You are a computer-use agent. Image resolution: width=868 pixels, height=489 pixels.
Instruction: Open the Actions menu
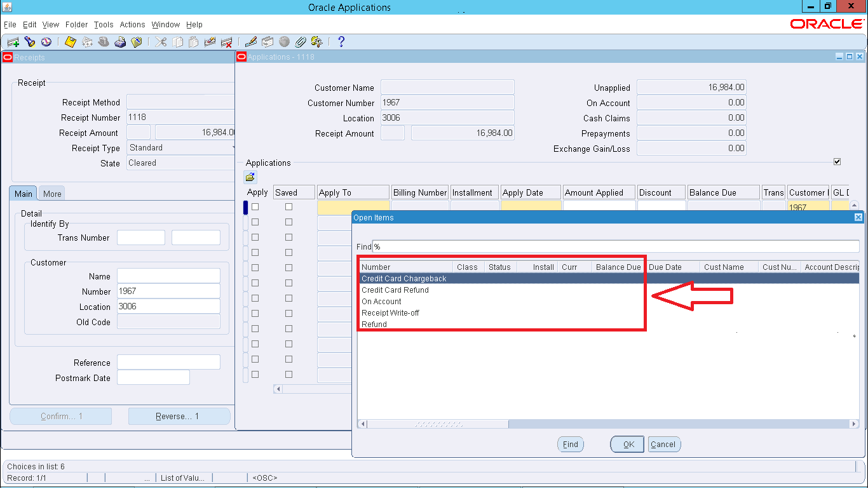[132, 25]
